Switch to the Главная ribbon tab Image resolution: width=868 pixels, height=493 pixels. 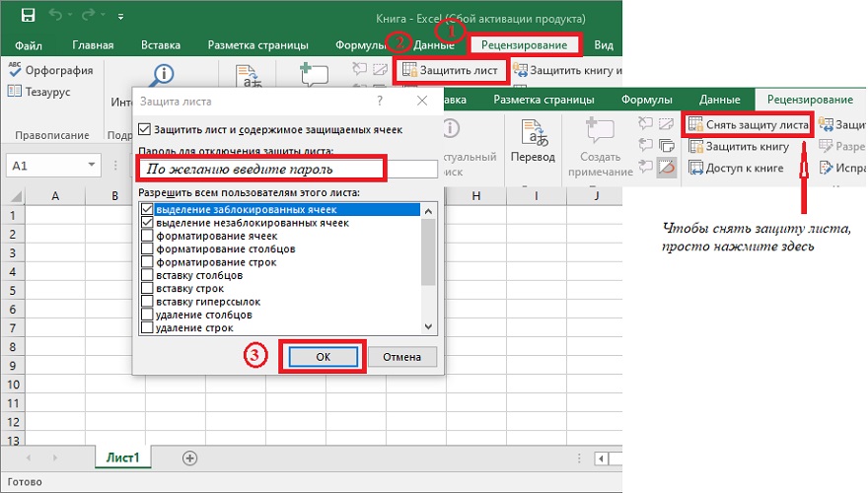click(93, 45)
